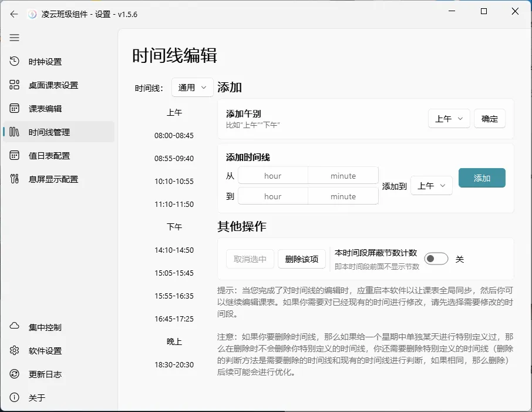This screenshot has height=412, width=532.
Task: Click 确定 button to add 午别
Action: point(489,119)
